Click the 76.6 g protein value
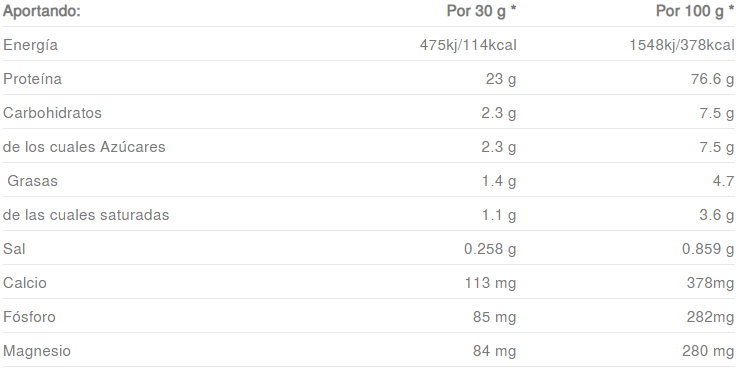 [713, 79]
